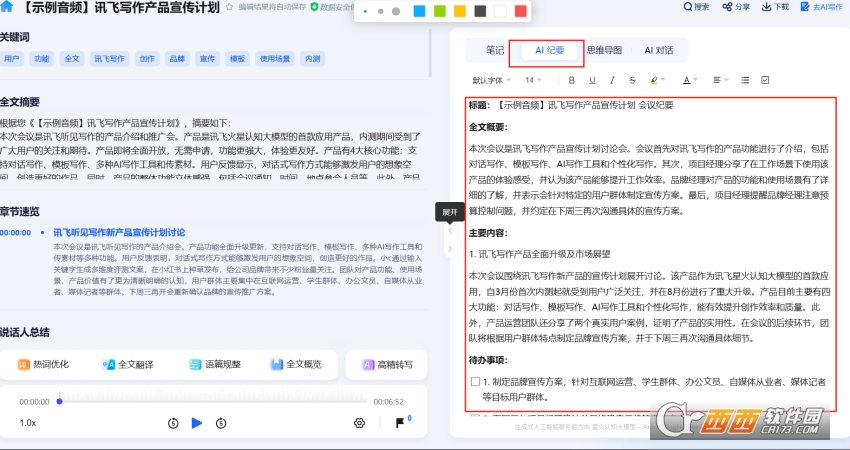Screen dimensions: 850x450
Task: Click the highlighter color icon
Action: coord(654,80)
